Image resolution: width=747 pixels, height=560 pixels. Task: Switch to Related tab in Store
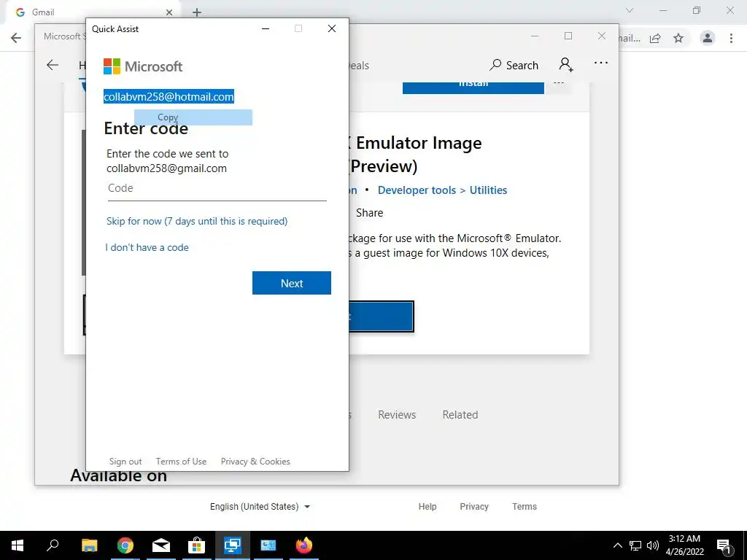(460, 415)
